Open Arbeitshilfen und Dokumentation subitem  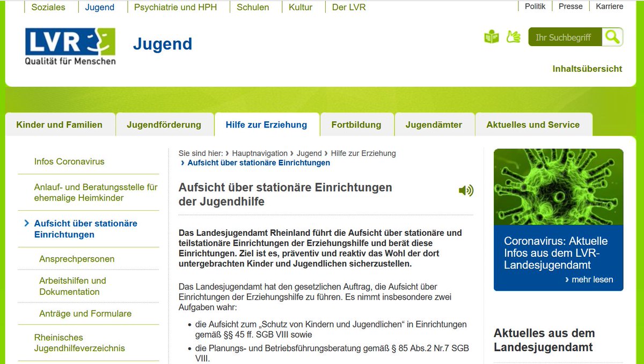click(x=72, y=286)
